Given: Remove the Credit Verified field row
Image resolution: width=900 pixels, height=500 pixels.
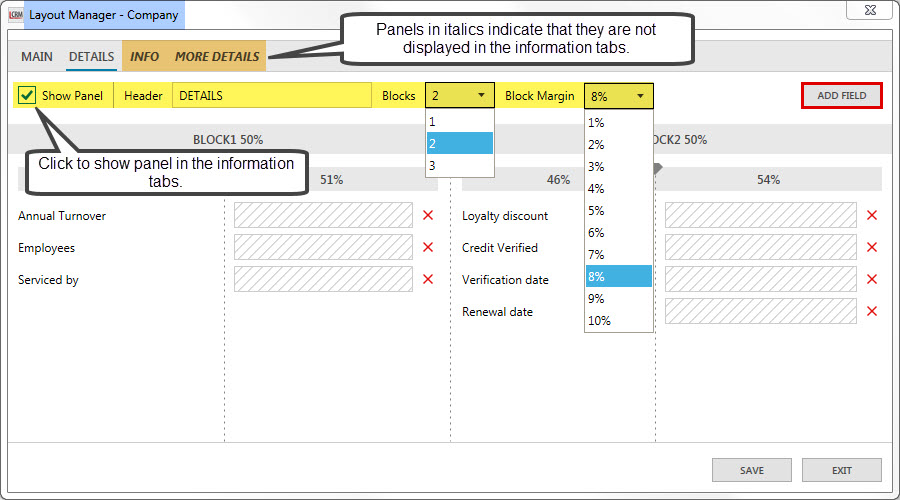Looking at the screenshot, I should pyautogui.click(x=871, y=248).
